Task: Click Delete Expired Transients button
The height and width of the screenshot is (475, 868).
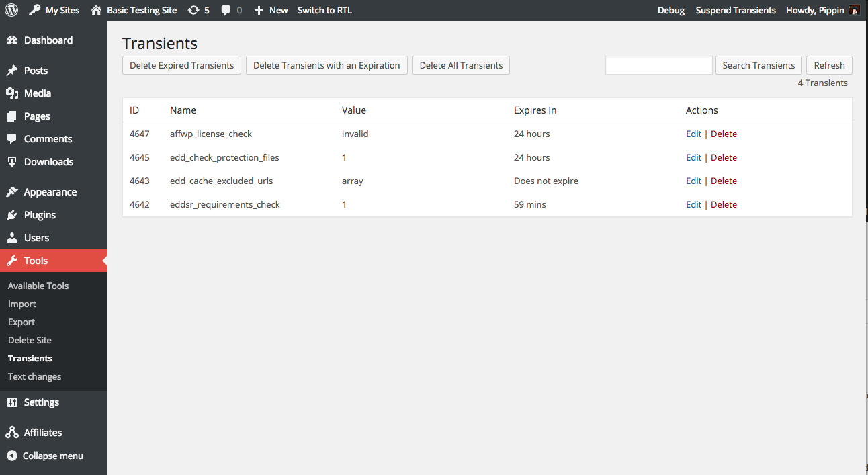Action: point(181,65)
